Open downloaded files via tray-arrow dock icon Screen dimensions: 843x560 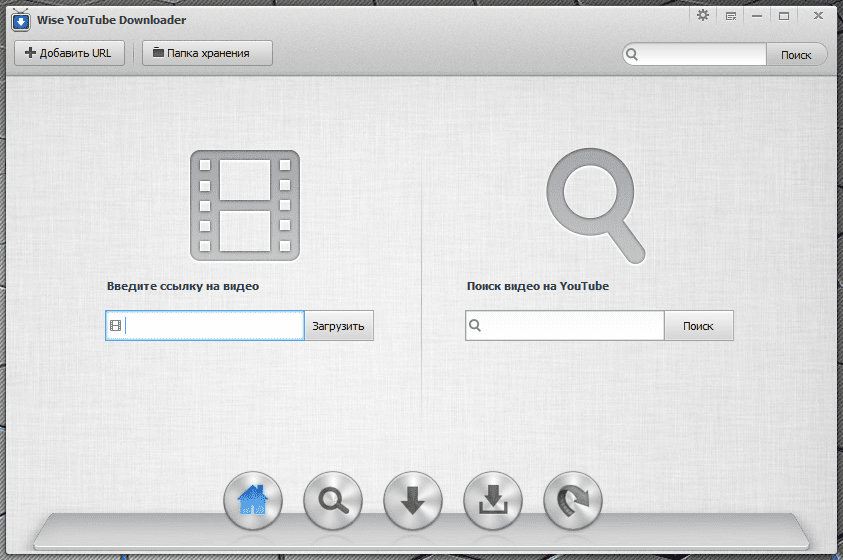pyautogui.click(x=493, y=501)
